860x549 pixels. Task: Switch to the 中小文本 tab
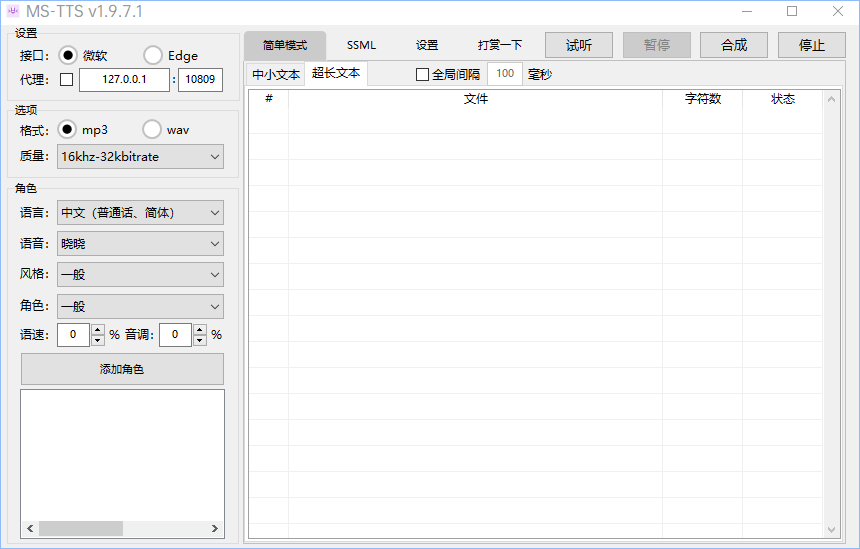point(276,75)
